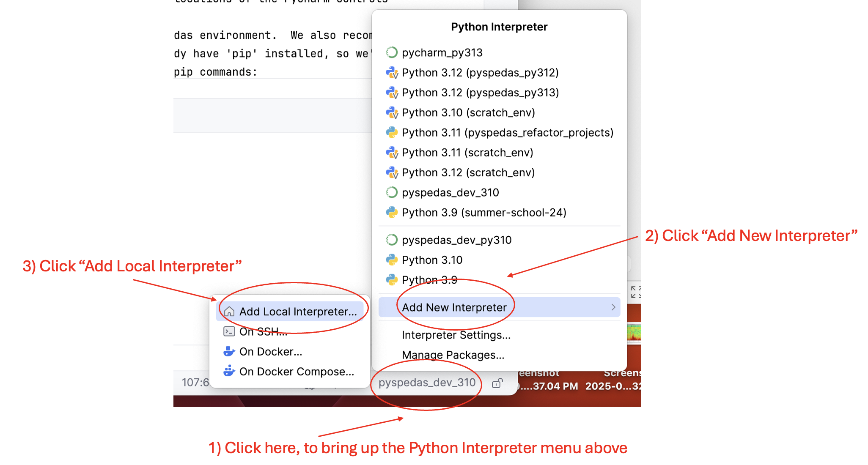Click the virtualenv Python icon of Python 3.10 (scratch_env)

coord(392,112)
